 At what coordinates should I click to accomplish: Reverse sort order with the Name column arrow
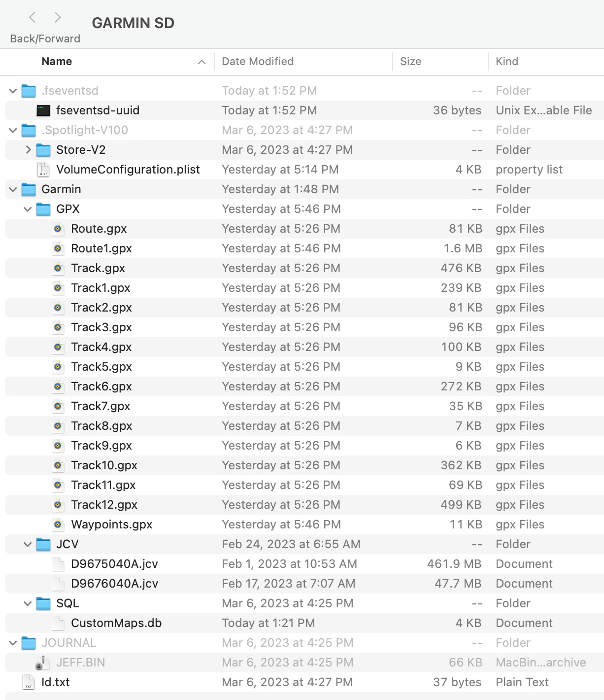tap(201, 62)
